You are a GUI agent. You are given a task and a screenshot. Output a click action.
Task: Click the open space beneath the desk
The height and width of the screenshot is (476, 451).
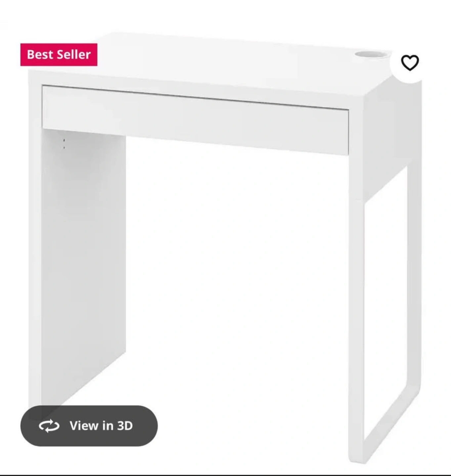coord(236,281)
